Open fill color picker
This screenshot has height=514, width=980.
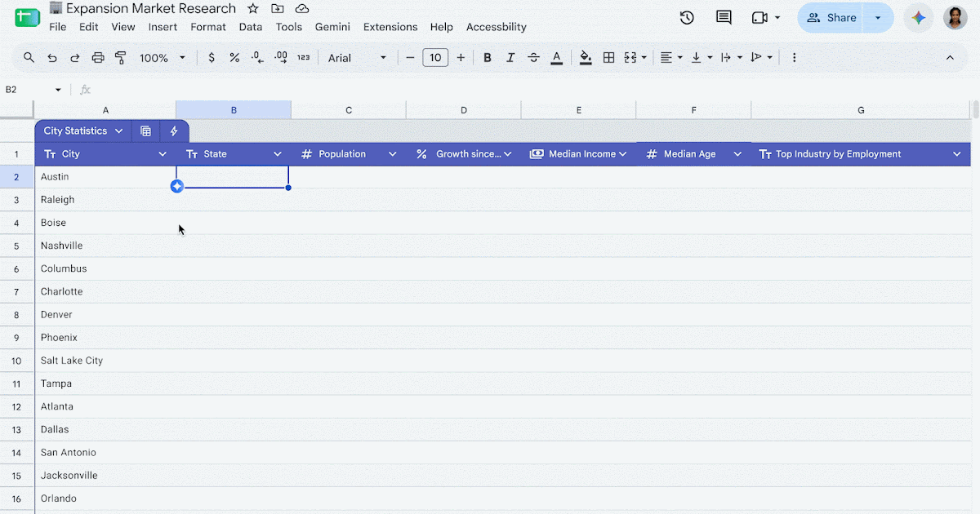point(586,58)
